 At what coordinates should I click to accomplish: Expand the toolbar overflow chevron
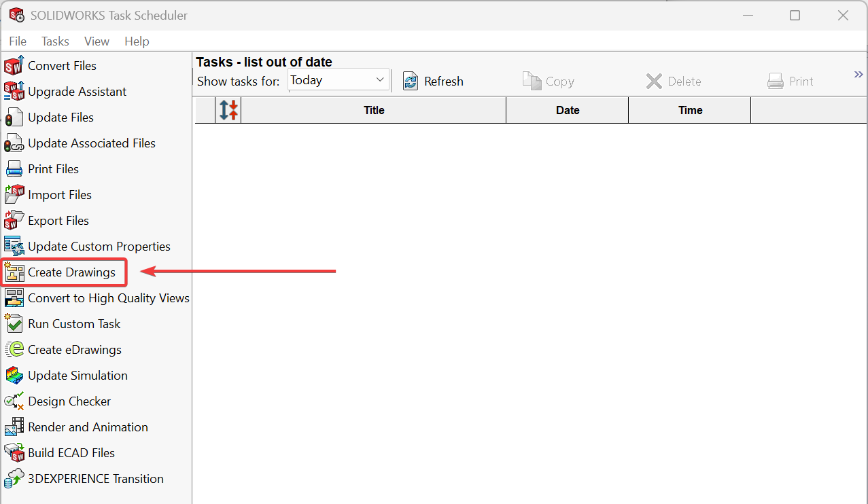click(858, 75)
